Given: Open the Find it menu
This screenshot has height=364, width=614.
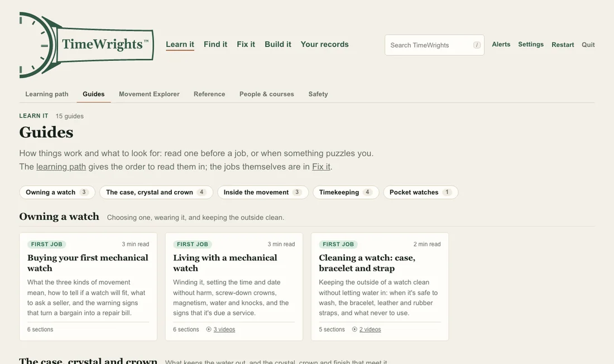Looking at the screenshot, I should pos(215,44).
